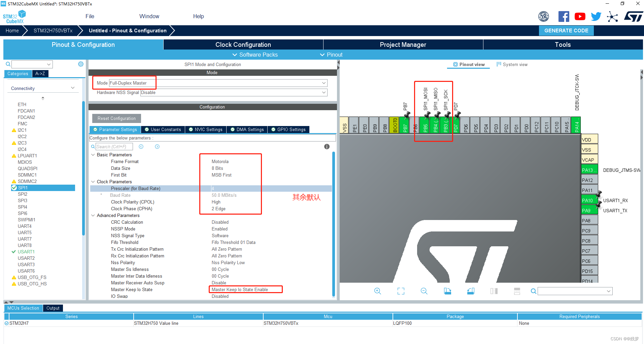This screenshot has width=644, height=344.
Task: Open ST Facebook page icon
Action: pyautogui.click(x=564, y=17)
